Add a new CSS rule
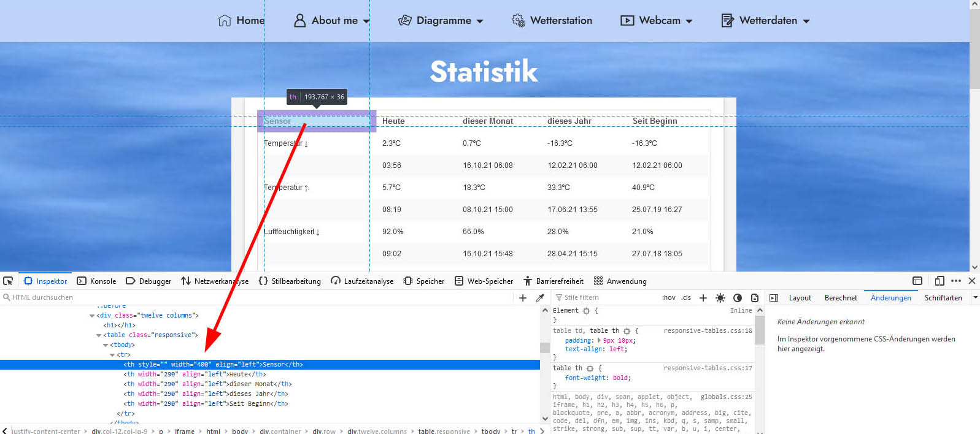The image size is (980, 434). [x=703, y=298]
